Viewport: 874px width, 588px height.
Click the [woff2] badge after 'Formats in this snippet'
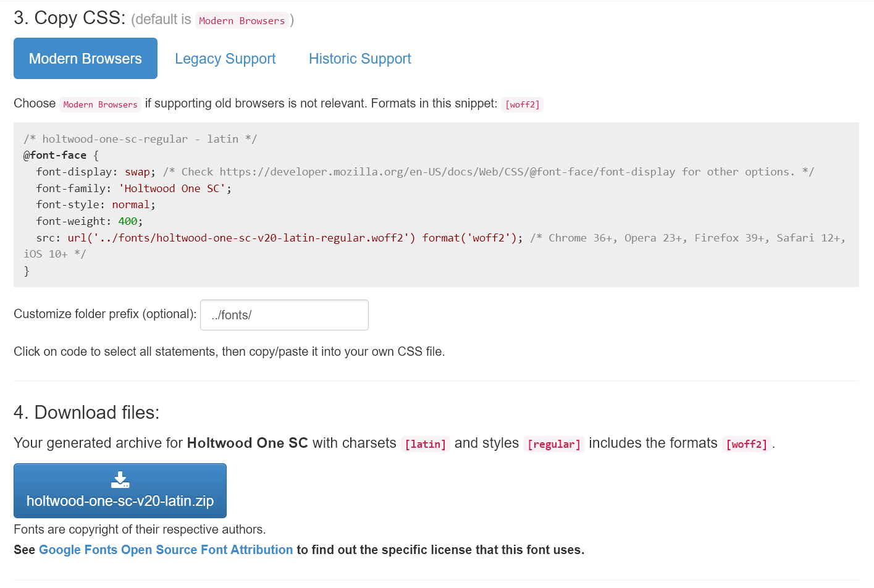(x=522, y=104)
